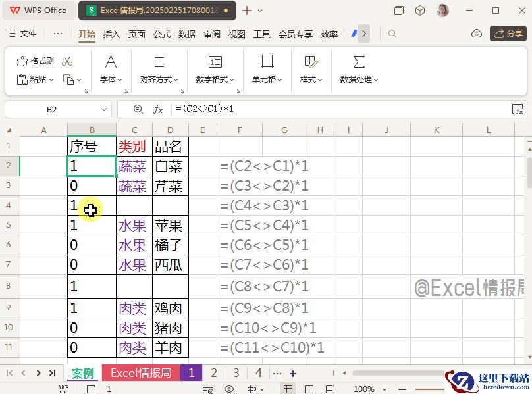Click the search magnifier icon in the menu bar
Image resolution: width=532 pixels, height=394 pixels.
point(392,34)
